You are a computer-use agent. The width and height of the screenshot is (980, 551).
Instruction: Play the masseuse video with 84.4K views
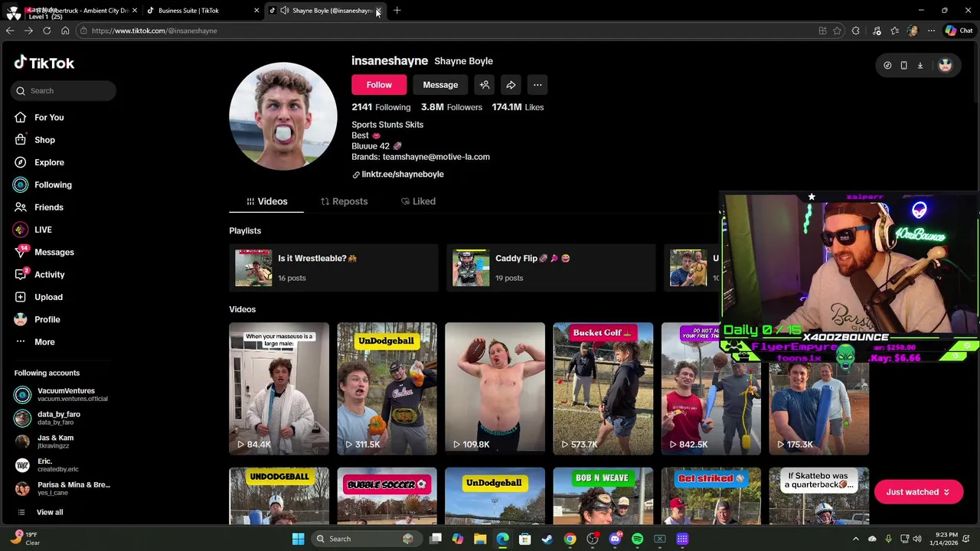point(279,389)
